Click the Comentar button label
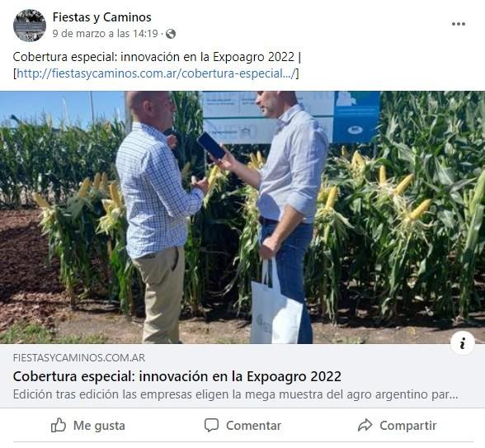The width and height of the screenshot is (485, 448). 254,426
